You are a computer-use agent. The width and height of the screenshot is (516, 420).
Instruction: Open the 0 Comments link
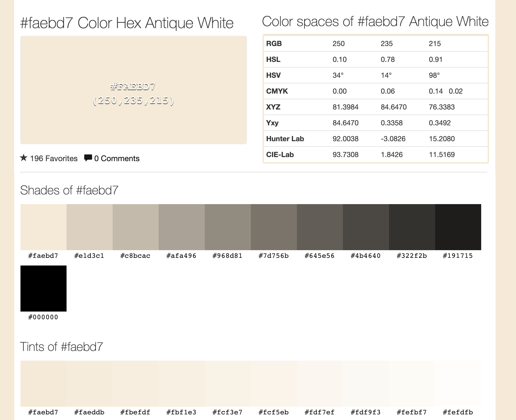pos(117,158)
